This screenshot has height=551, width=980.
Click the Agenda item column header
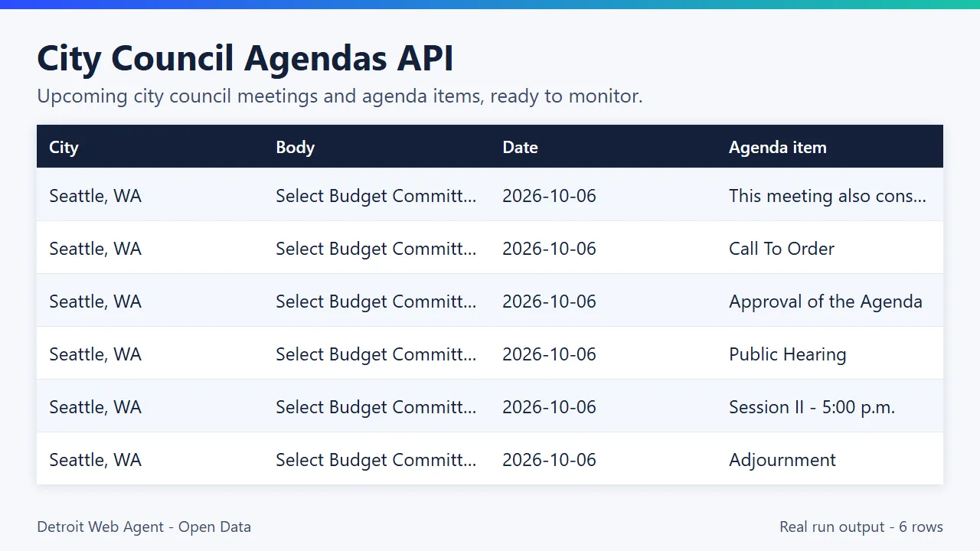pos(777,147)
